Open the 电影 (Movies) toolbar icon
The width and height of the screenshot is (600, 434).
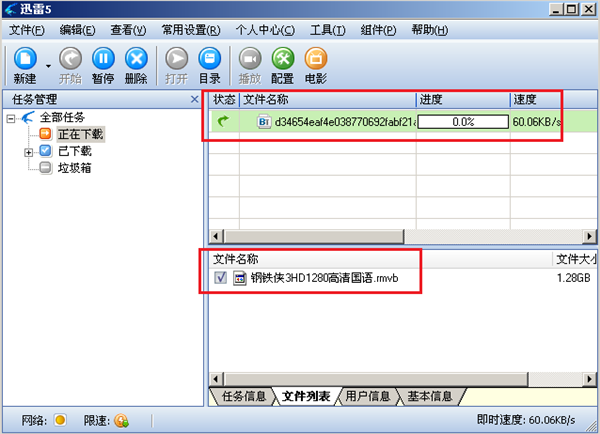316,59
